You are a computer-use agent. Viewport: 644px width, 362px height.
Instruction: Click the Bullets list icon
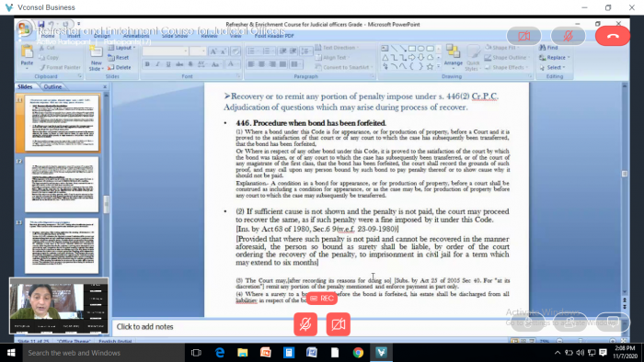tap(252, 51)
